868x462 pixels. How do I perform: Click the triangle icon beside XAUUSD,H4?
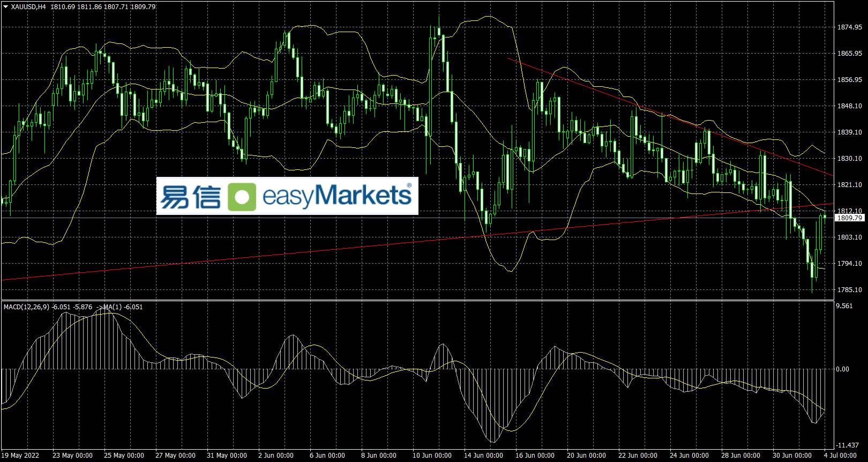[6, 7]
